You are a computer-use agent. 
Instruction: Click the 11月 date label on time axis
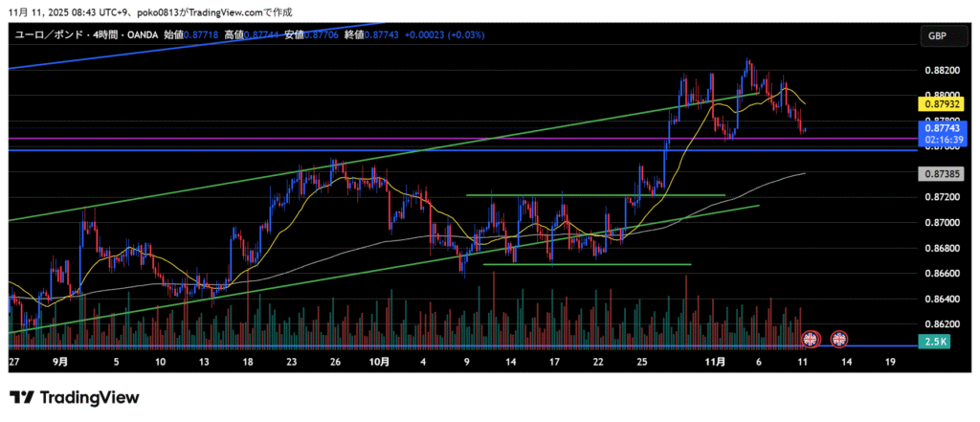pyautogui.click(x=717, y=363)
